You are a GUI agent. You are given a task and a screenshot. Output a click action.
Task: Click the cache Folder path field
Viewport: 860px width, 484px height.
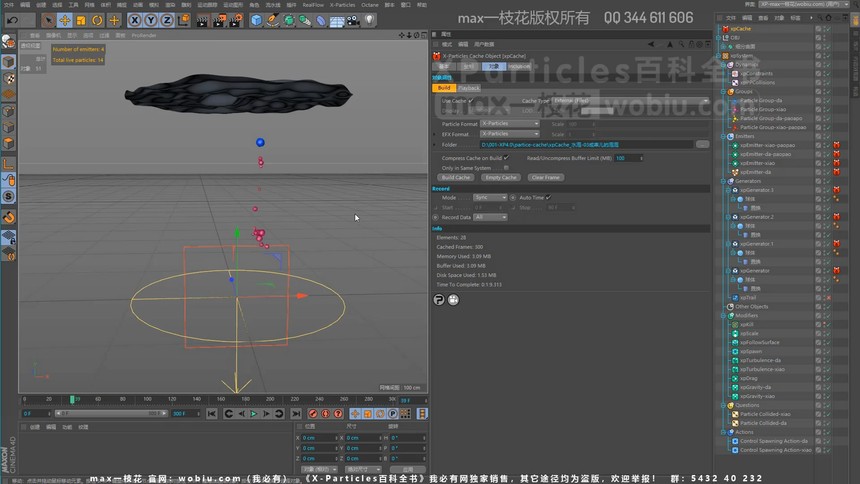coord(587,144)
